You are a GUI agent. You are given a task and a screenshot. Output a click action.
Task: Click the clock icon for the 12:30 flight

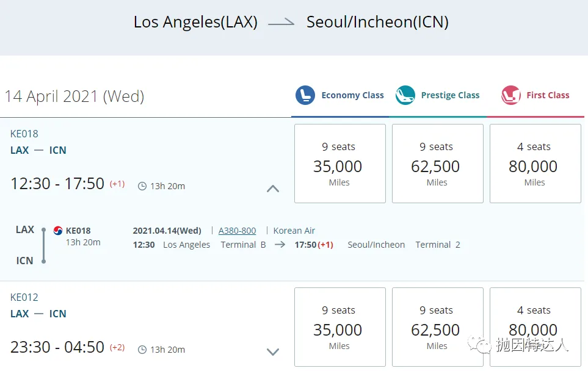(x=142, y=186)
